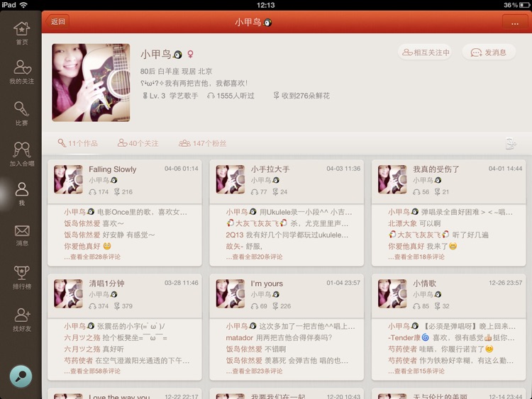Select the 我真的受伤了 song title

point(436,169)
